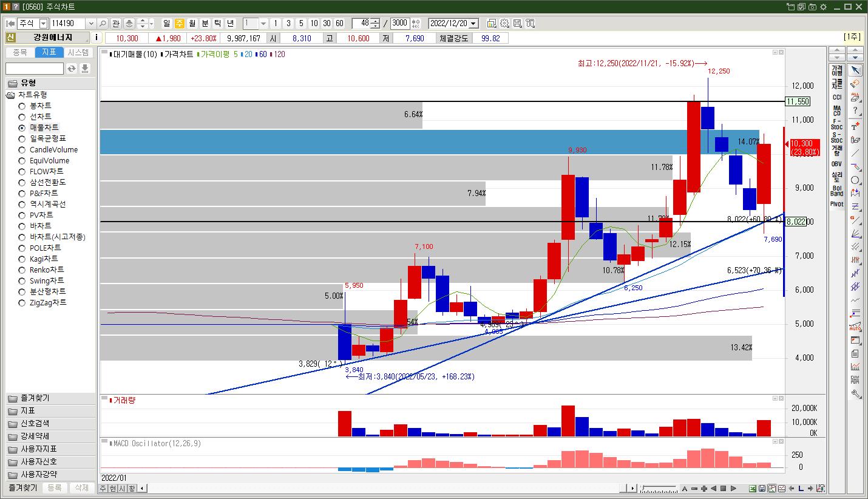Open the date 2022/12/20 dropdown
The image size is (868, 499).
click(x=473, y=23)
